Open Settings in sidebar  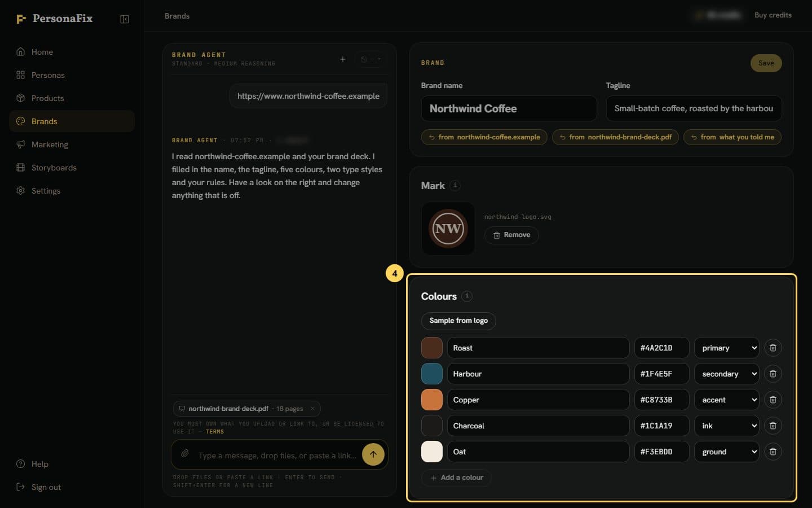(x=72, y=191)
